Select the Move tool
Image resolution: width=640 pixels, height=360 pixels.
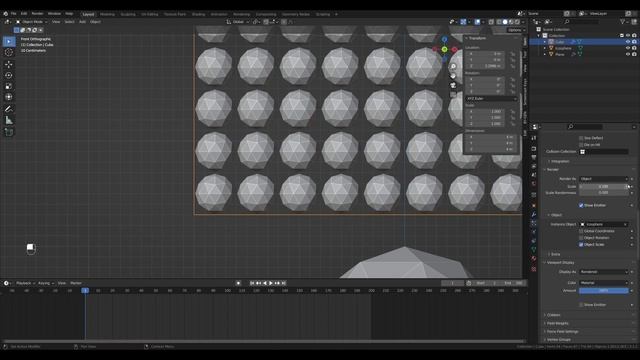[x=9, y=64]
